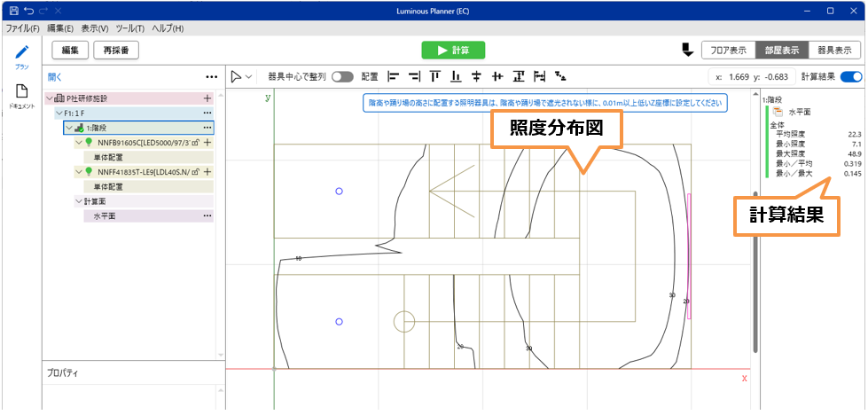The image size is (868, 415).
Task: Click the 再採番 button
Action: [115, 50]
